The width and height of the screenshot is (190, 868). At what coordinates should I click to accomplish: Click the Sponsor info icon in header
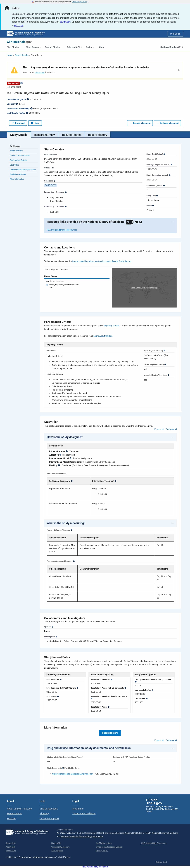coord(16,104)
